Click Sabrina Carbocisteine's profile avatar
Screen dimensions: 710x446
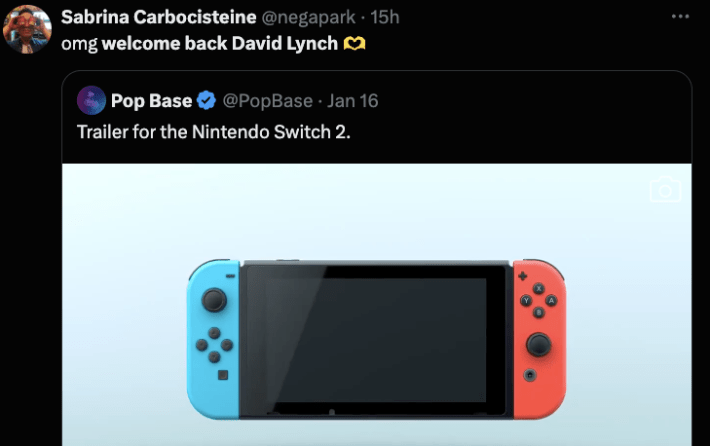[27, 28]
